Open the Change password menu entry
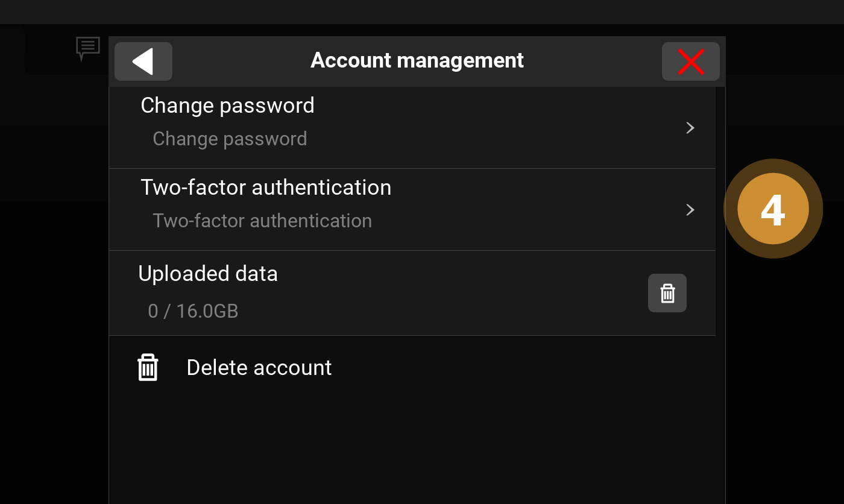Screen dimensions: 844x504 pos(227,106)
